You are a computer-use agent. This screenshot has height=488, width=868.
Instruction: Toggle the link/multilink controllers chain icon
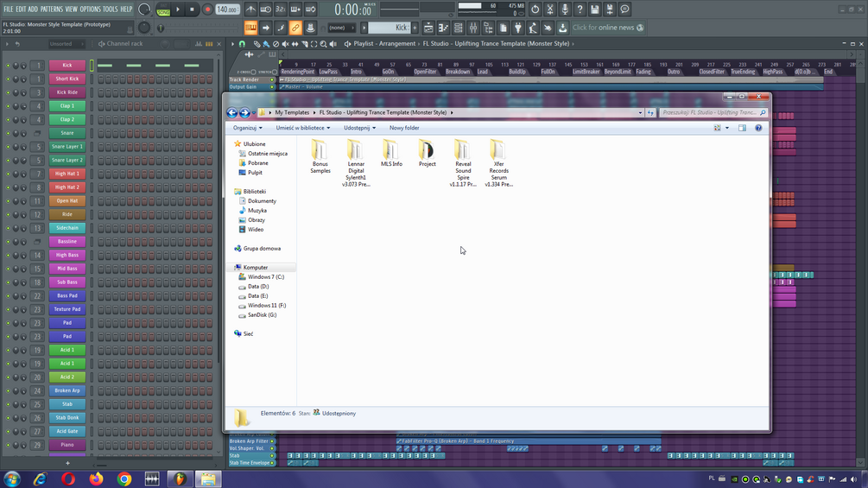[x=295, y=28]
